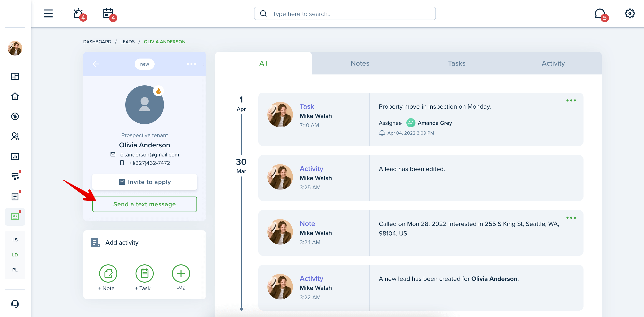The image size is (644, 317).
Task: Open properties house icon in sidebar
Action: click(15, 96)
